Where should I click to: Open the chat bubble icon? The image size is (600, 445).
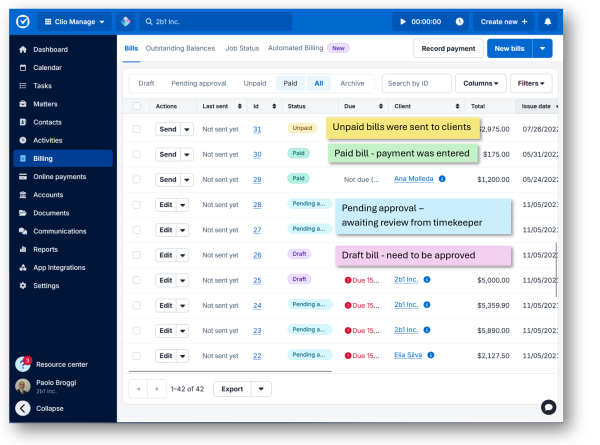click(x=548, y=407)
